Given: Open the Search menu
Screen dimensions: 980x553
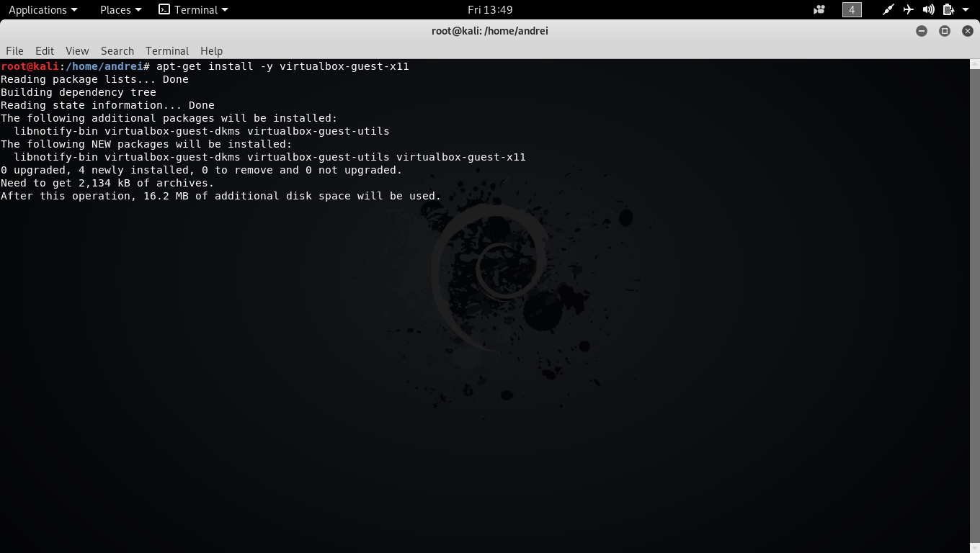Looking at the screenshot, I should pyautogui.click(x=117, y=50).
